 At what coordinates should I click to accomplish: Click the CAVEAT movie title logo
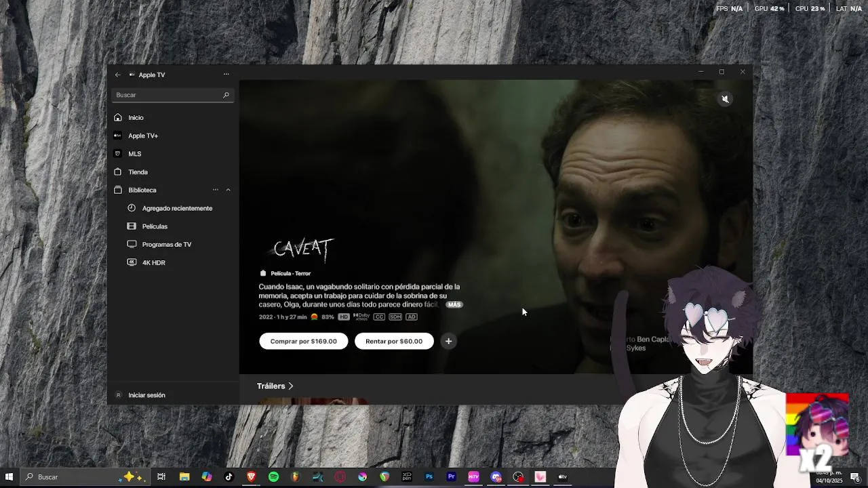tap(302, 248)
